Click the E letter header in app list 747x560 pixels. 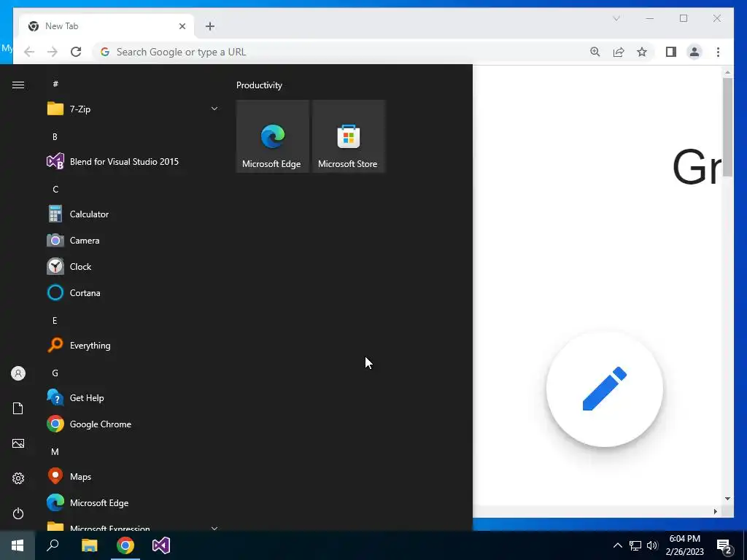pos(55,321)
